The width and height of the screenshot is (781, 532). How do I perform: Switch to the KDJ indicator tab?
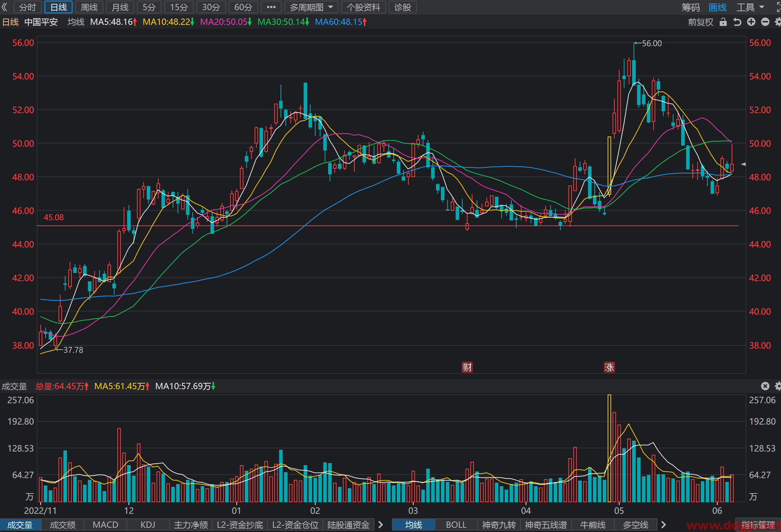pos(148,525)
